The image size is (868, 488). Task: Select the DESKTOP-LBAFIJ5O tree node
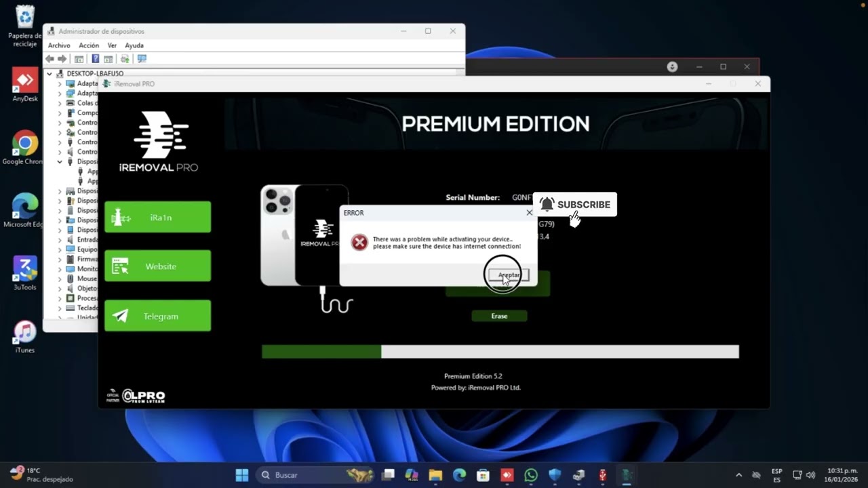click(x=95, y=74)
